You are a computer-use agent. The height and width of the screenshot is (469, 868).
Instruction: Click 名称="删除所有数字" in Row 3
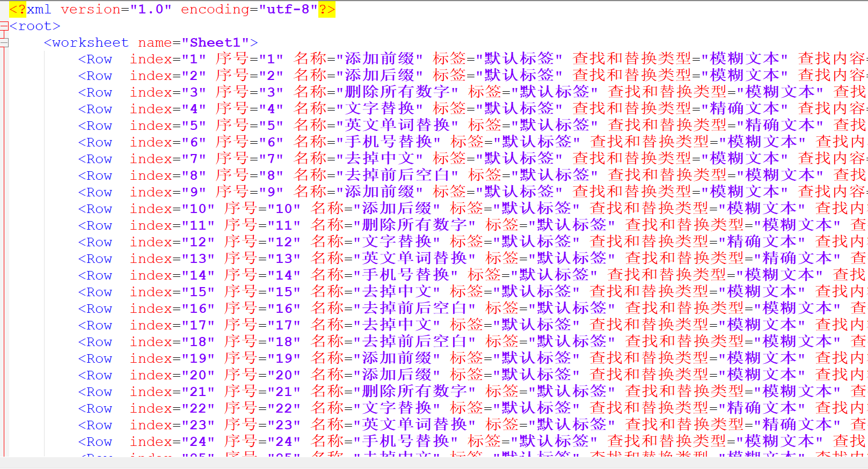[376, 93]
